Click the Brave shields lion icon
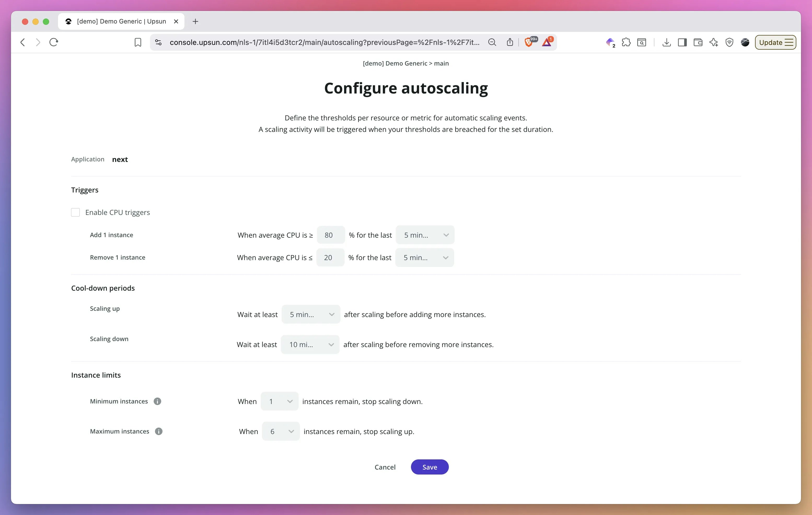 tap(529, 42)
